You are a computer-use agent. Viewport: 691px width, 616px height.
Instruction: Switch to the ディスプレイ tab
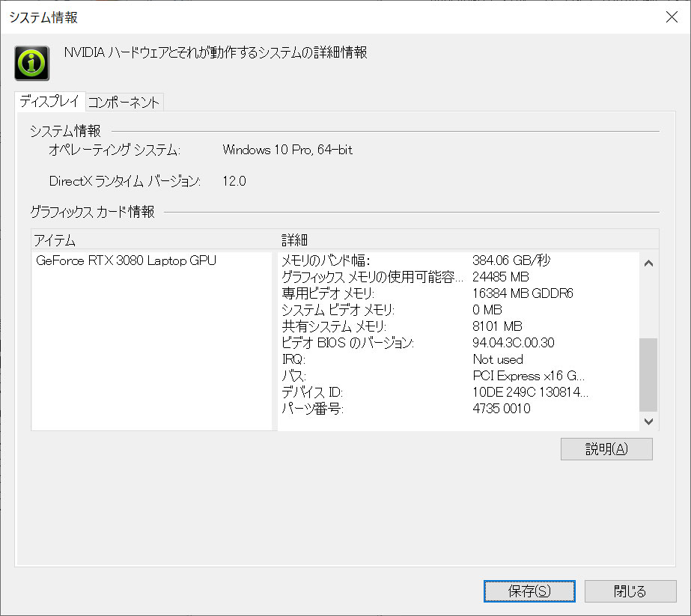(x=49, y=101)
